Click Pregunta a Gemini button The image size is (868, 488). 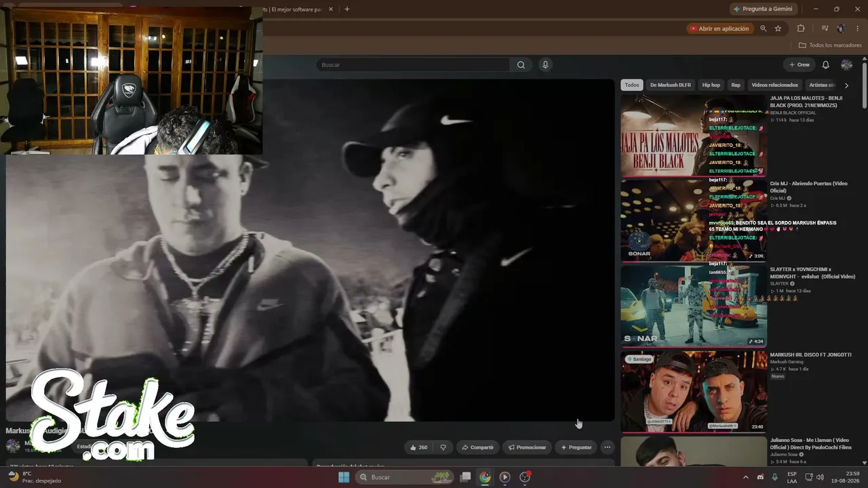(x=763, y=9)
